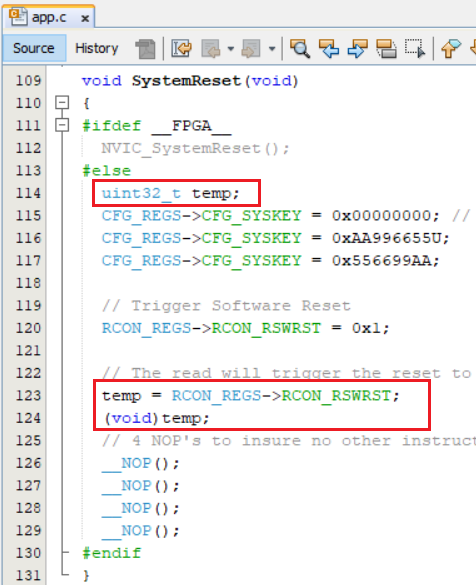Screen dimensions: 476x585
Task: Collapse the SystemReset function fold at line 110
Action: [62, 102]
